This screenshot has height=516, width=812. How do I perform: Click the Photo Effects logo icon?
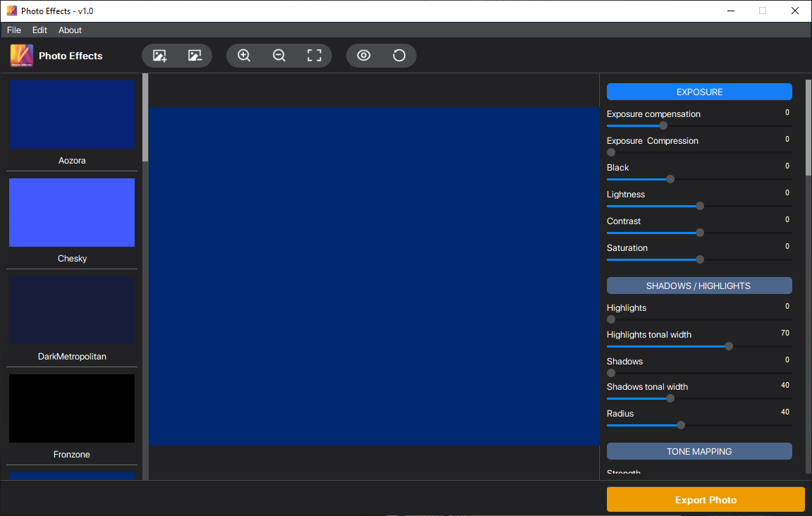(x=21, y=56)
